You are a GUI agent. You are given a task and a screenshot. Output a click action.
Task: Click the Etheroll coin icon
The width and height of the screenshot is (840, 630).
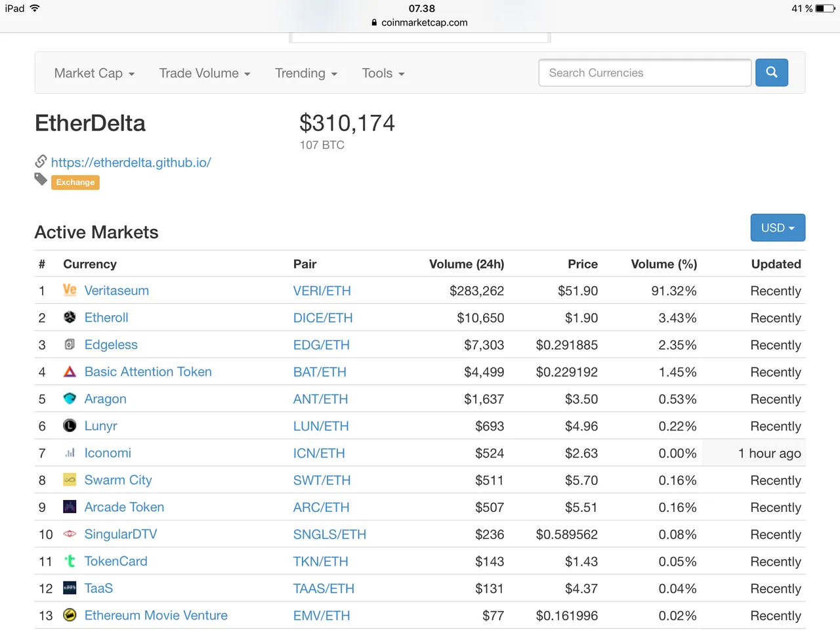click(x=70, y=317)
